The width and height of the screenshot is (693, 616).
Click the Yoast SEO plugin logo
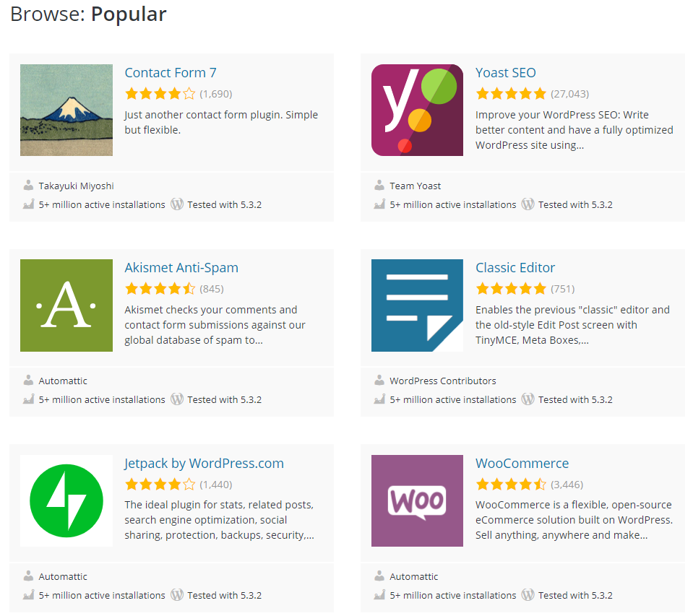[x=417, y=110]
